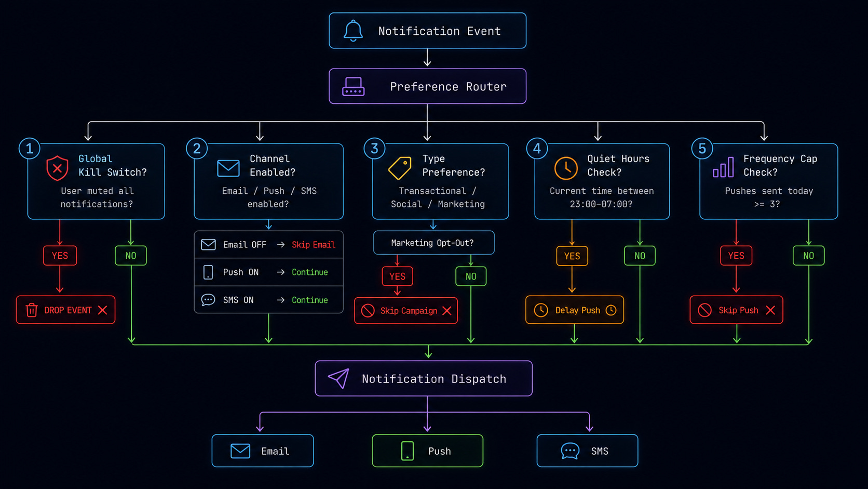The image size is (868, 489).
Task: Click the envelope icon in Channel Enabled box
Action: (228, 168)
